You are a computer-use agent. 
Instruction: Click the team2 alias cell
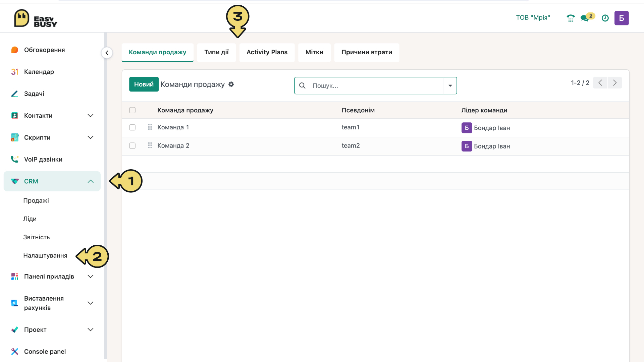[351, 145]
